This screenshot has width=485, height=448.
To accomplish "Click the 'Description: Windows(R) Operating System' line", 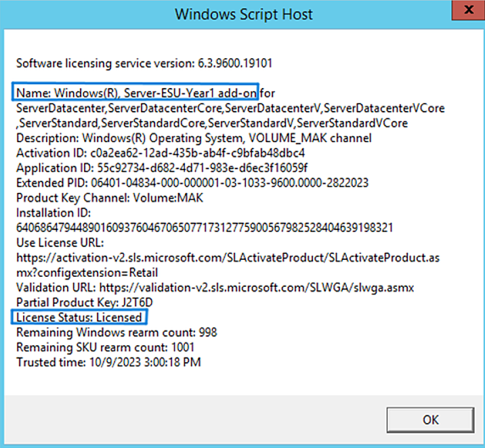I will tap(194, 138).
